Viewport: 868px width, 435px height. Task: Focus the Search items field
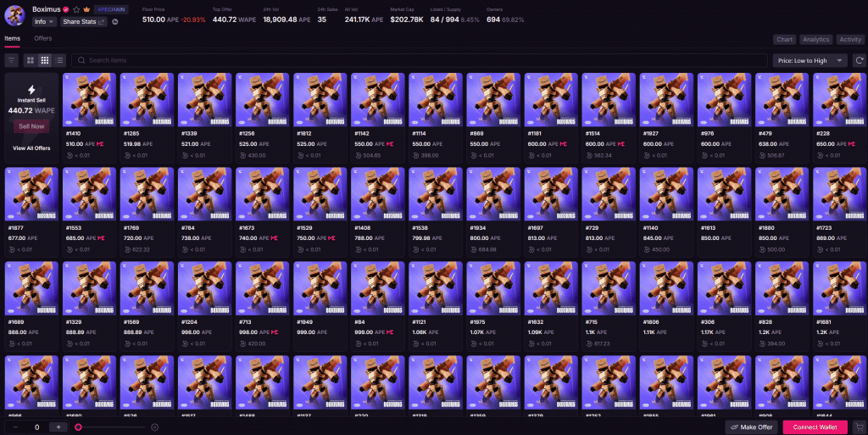(x=419, y=60)
